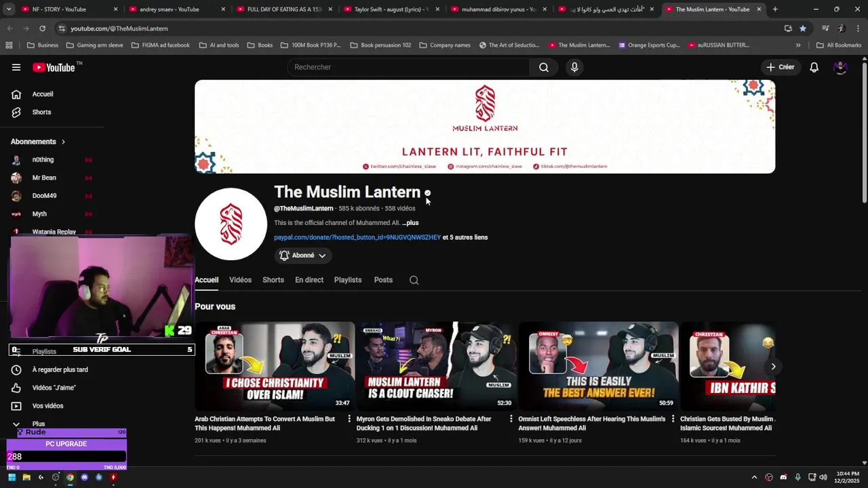Viewport: 868px width, 488px height.
Task: Open YouTube notifications bell
Action: [x=814, y=67]
